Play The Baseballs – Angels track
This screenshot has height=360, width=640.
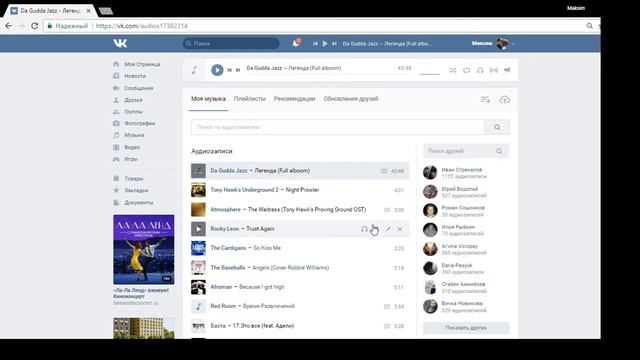coord(198,268)
